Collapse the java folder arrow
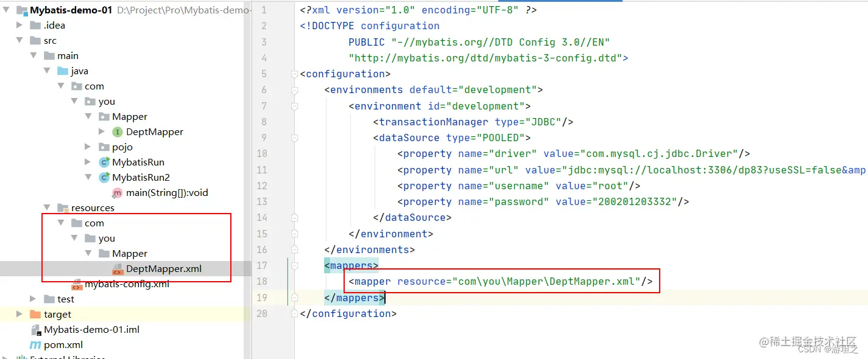 [x=47, y=71]
